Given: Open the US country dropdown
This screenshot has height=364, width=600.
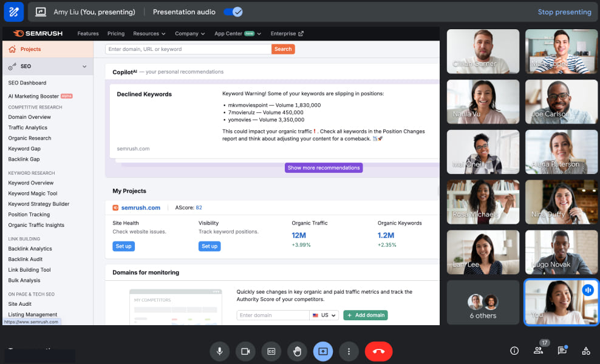Looking at the screenshot, I should (324, 315).
